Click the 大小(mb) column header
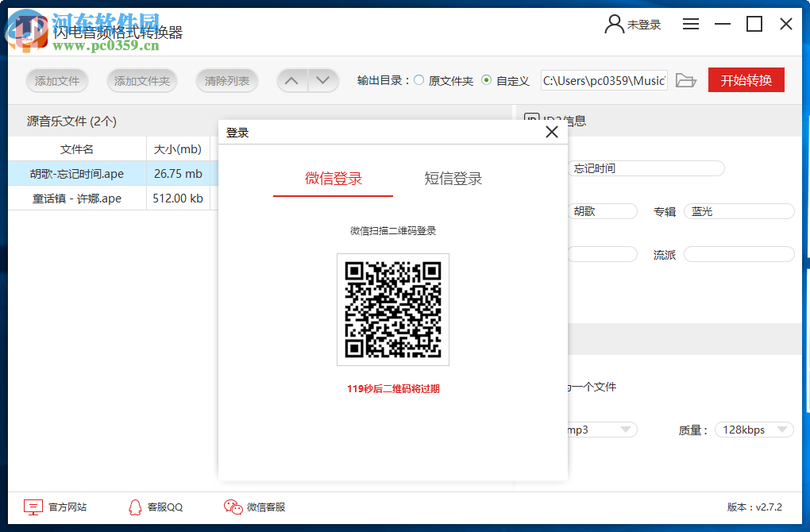The image size is (810, 532). click(178, 149)
